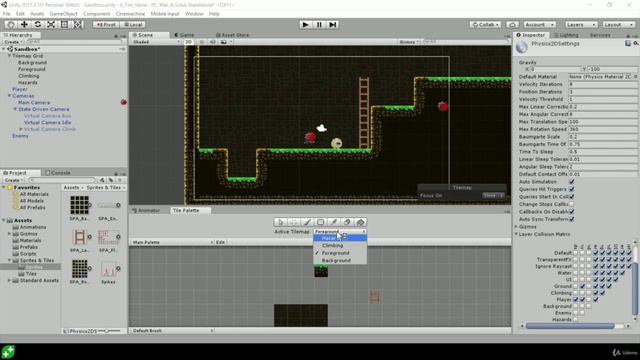The image size is (640, 360).
Task: Select the Move tool in the toolbar
Action: 24,24
